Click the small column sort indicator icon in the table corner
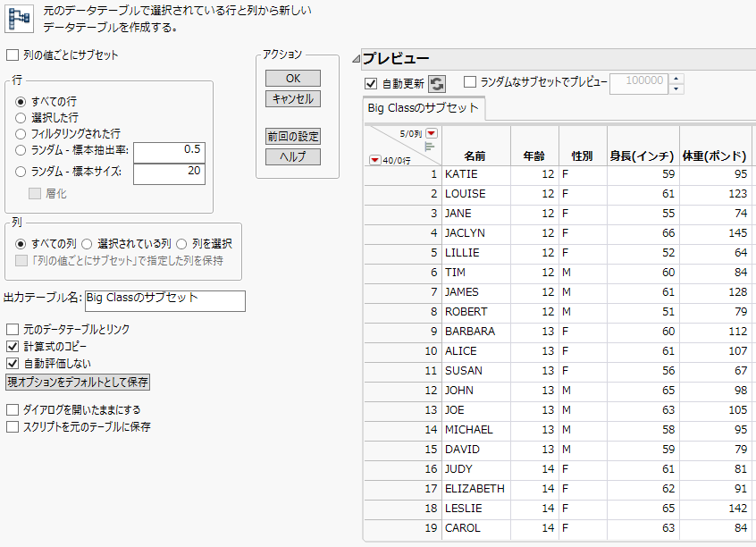This screenshot has width=756, height=547. [x=429, y=146]
